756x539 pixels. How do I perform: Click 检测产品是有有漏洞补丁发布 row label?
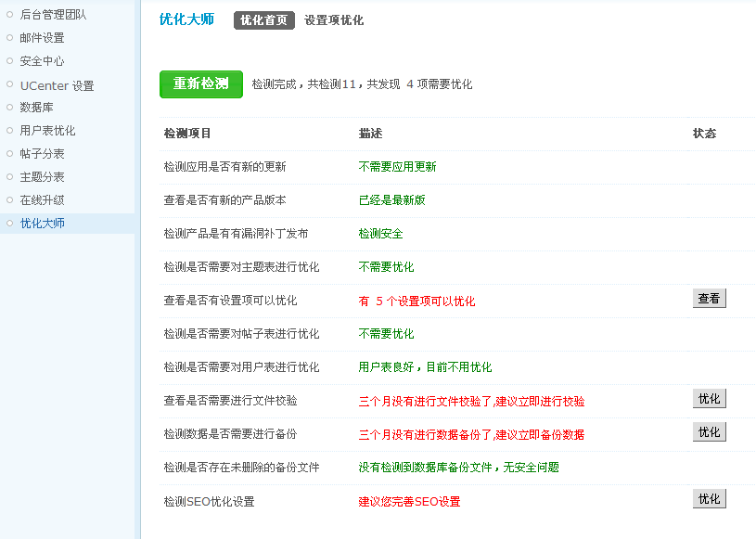tap(236, 234)
